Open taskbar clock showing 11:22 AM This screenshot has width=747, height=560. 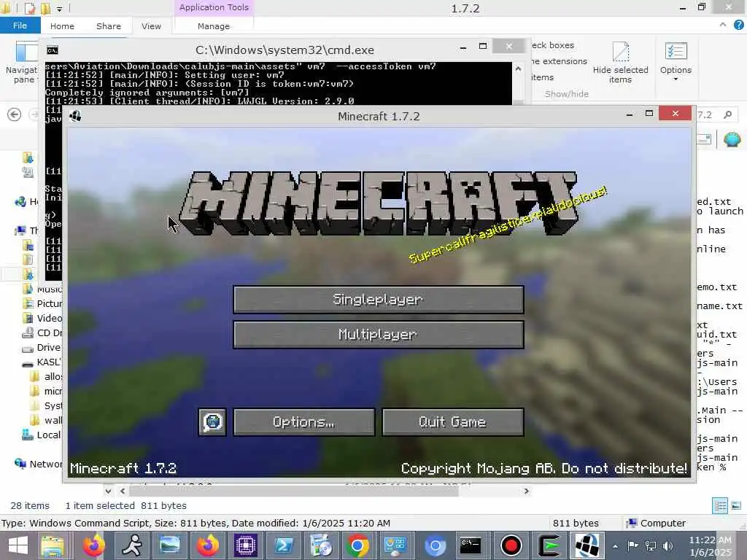coord(710,545)
